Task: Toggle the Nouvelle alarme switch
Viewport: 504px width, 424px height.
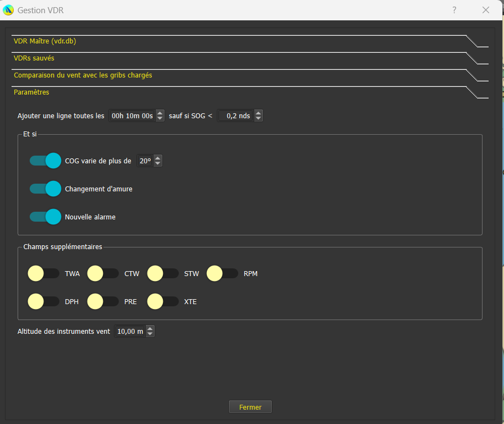Action: point(45,217)
